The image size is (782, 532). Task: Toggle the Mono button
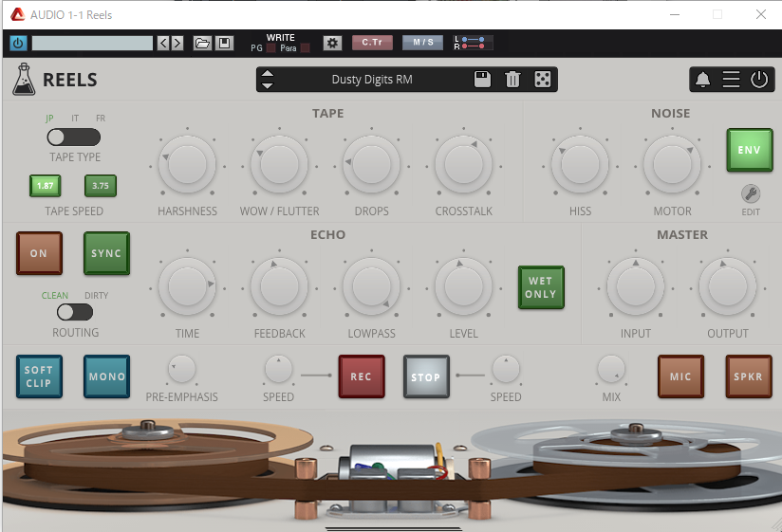tap(106, 376)
